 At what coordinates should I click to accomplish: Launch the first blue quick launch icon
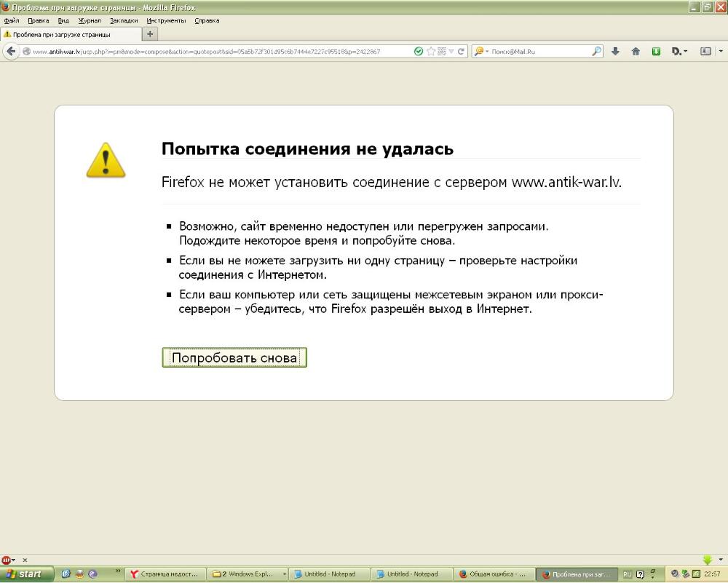click(x=66, y=574)
